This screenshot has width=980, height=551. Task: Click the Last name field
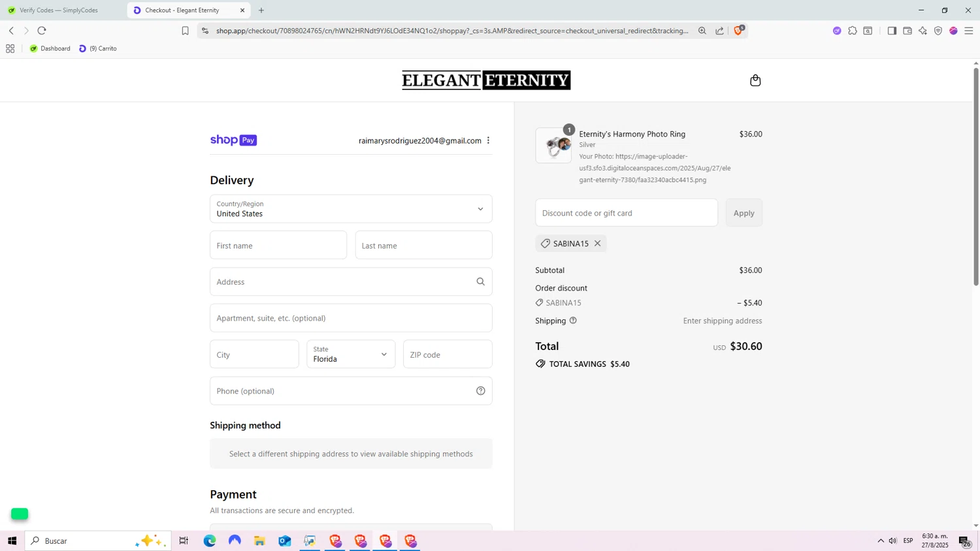coord(423,245)
